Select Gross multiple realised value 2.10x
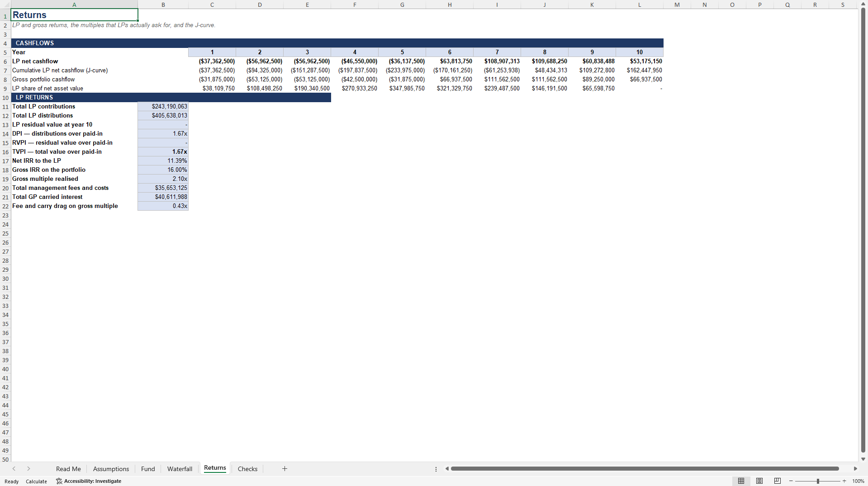Image resolution: width=868 pixels, height=486 pixels. click(x=163, y=179)
